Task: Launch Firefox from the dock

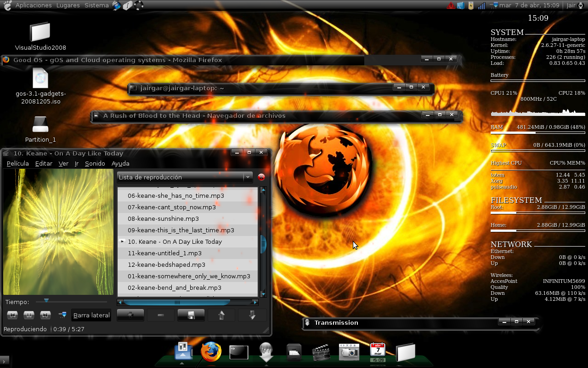Action: 211,352
